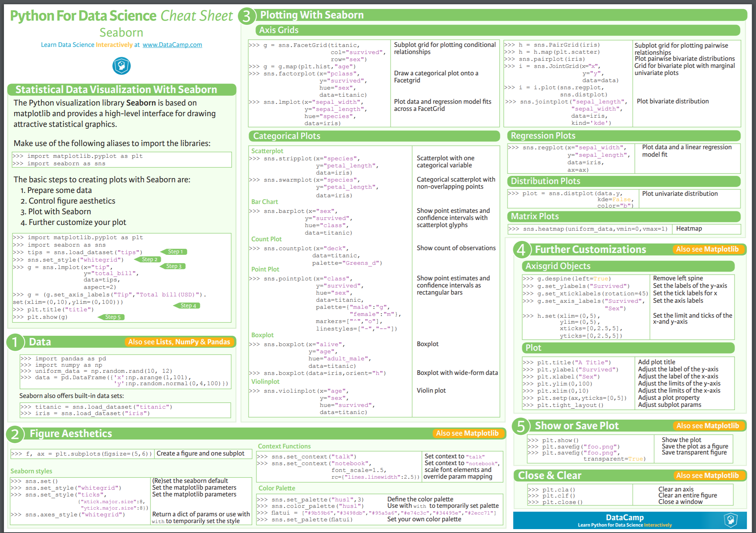Click 'Also see Matplotlib' in the Close & Clear header
This screenshot has width=756, height=533.
pos(708,475)
